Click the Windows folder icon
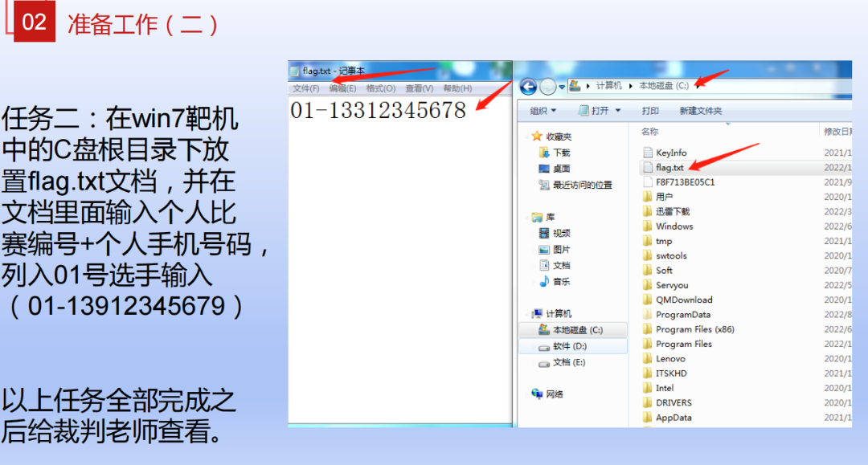This screenshot has height=465, width=868. [648, 226]
